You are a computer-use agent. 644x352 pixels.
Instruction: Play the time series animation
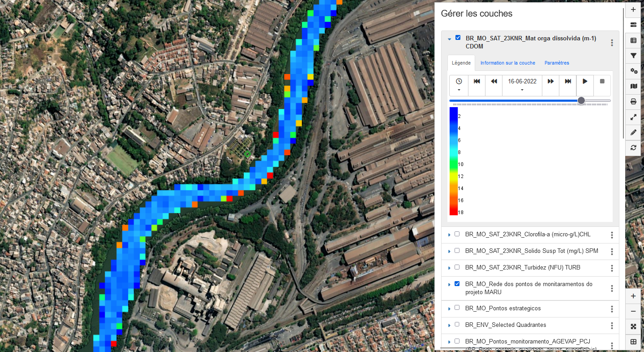tap(585, 81)
